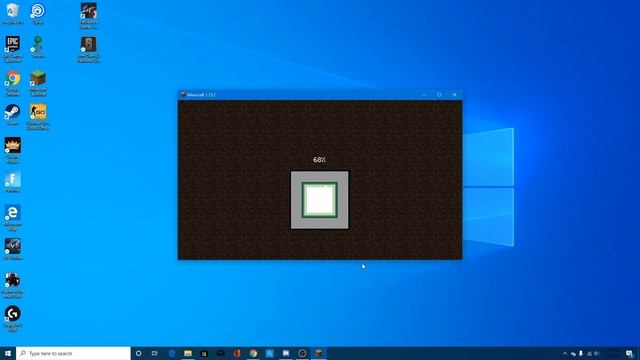Open the Google Chrome desktop shortcut

coord(13,82)
